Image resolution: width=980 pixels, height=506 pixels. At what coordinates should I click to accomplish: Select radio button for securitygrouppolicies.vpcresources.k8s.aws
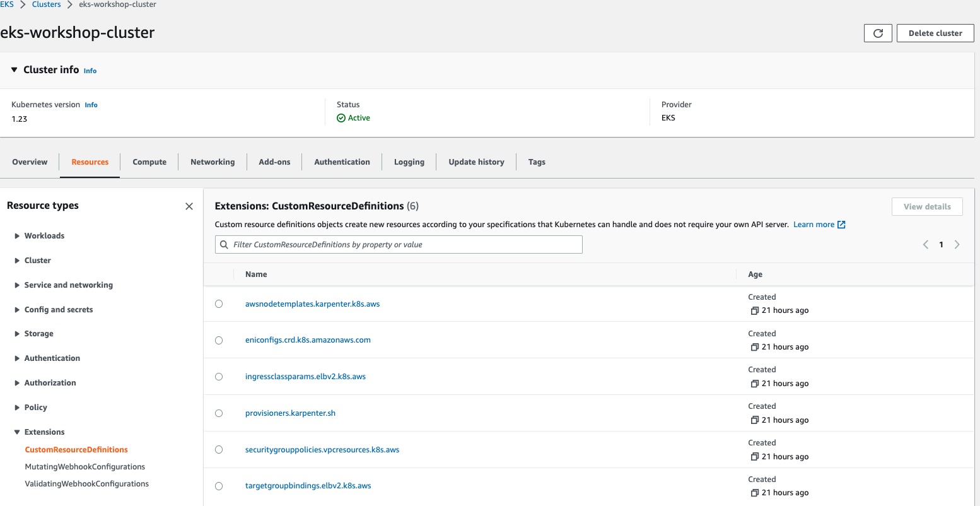(219, 450)
